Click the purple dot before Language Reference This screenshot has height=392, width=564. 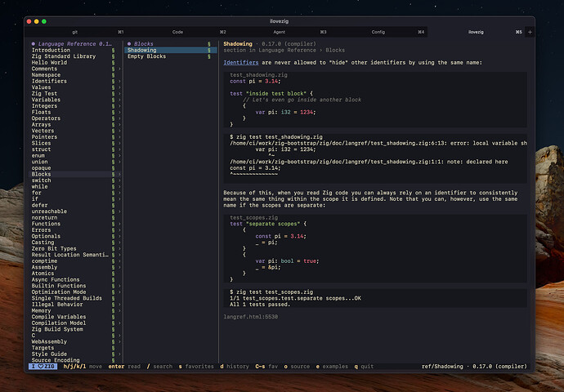[33, 44]
